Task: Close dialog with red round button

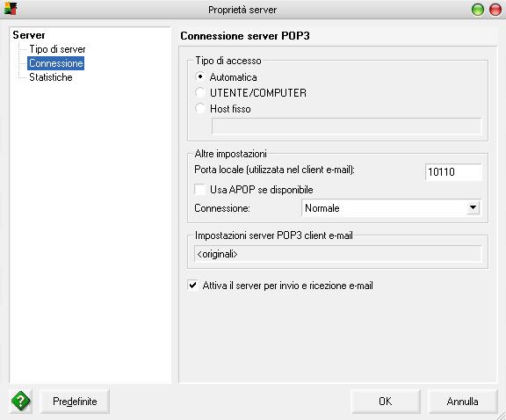Action: pyautogui.click(x=495, y=10)
